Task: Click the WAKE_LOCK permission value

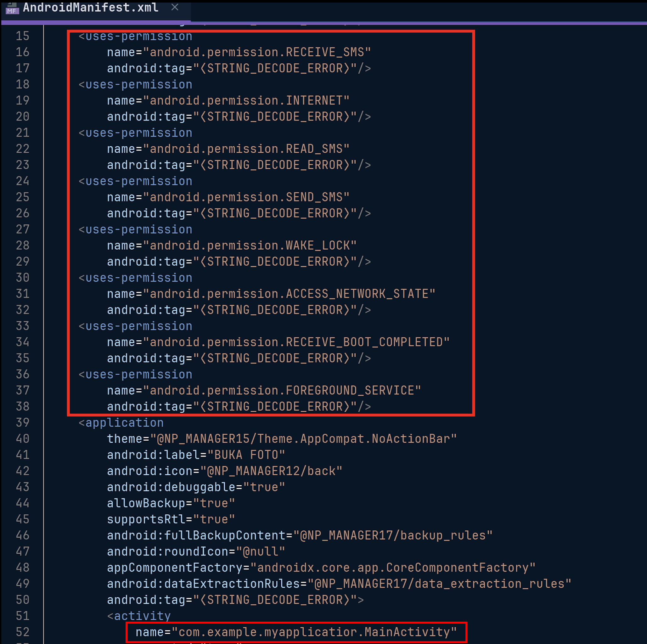Action: coord(250,246)
